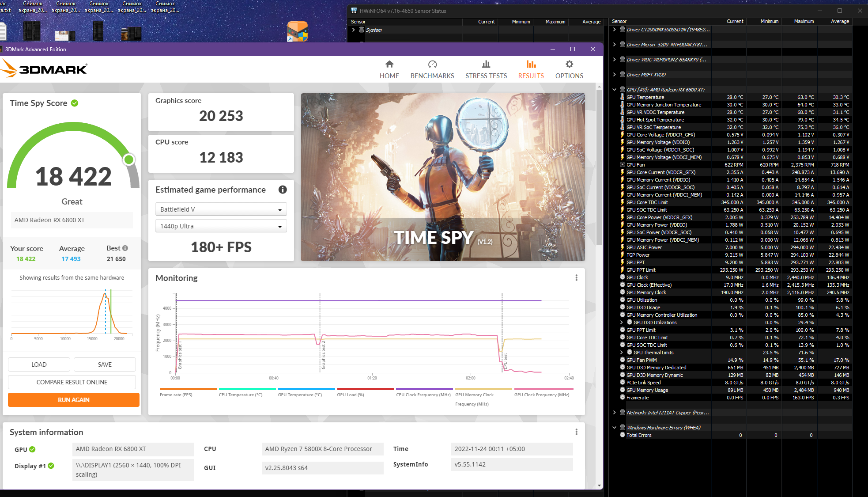This screenshot has width=868, height=497.
Task: Click the RUN AGAIN button
Action: click(x=74, y=400)
